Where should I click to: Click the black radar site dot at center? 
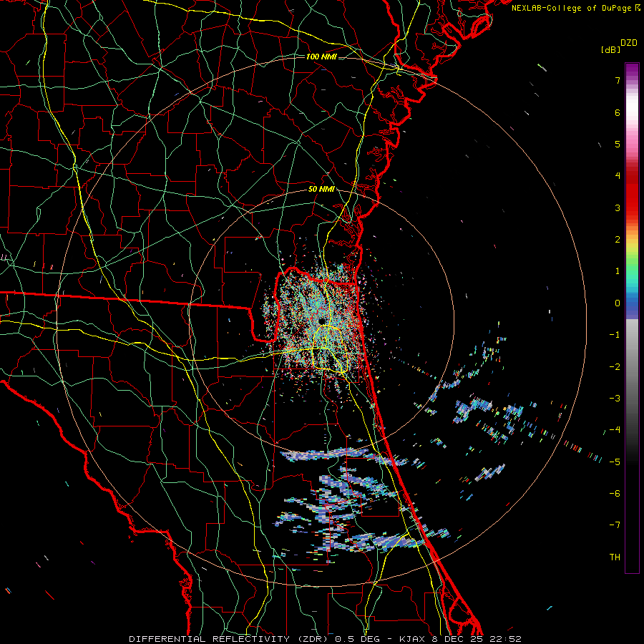[323, 321]
